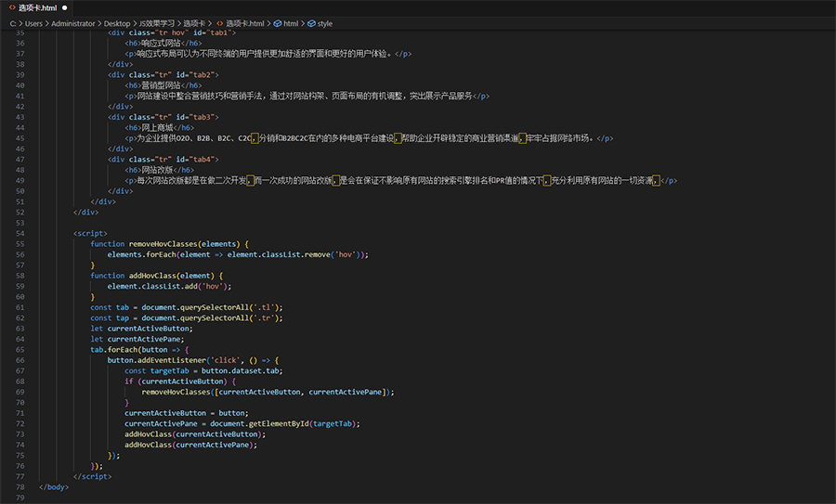This screenshot has height=504, width=836.
Task: Click the div with id="tab2" on line 39
Action: pyautogui.click(x=163, y=74)
